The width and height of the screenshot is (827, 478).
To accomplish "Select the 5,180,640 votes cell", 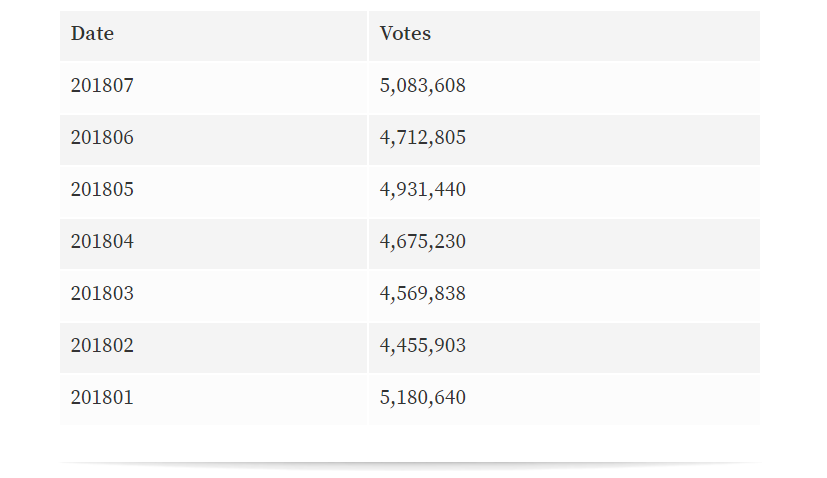I will [x=423, y=398].
